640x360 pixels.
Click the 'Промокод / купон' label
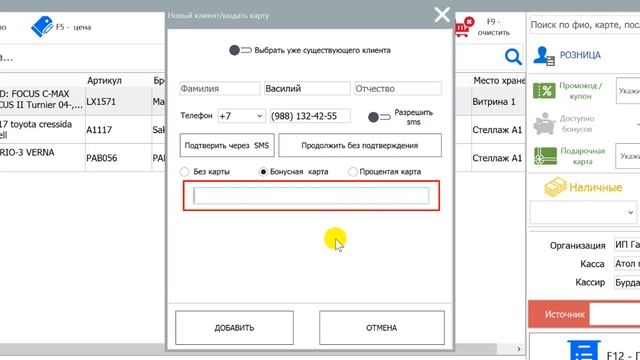(580, 91)
